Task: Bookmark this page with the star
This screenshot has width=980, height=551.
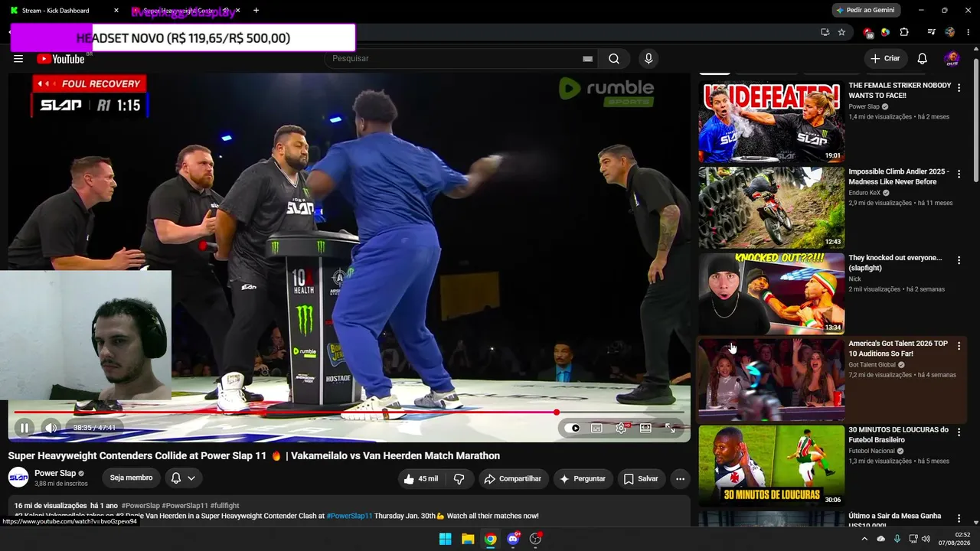Action: point(841,32)
